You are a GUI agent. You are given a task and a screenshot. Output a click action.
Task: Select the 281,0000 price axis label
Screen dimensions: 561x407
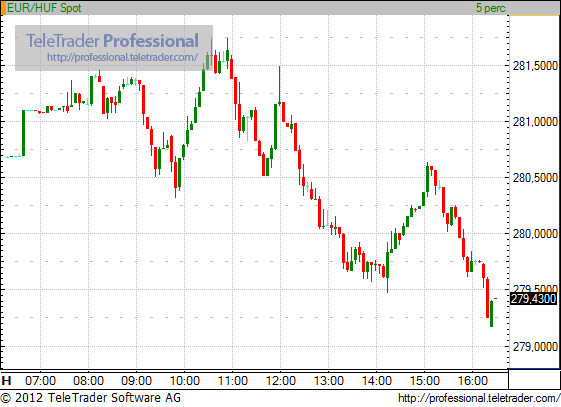tap(535, 122)
